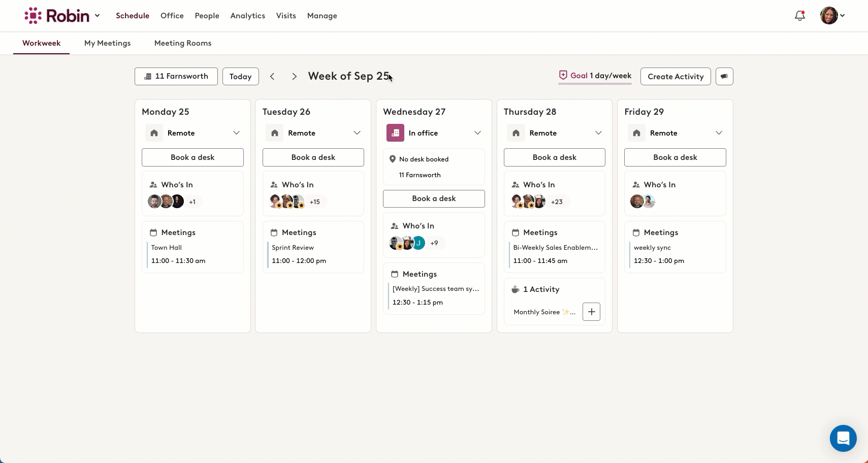Click Tuesday's home Remote icon

(275, 133)
